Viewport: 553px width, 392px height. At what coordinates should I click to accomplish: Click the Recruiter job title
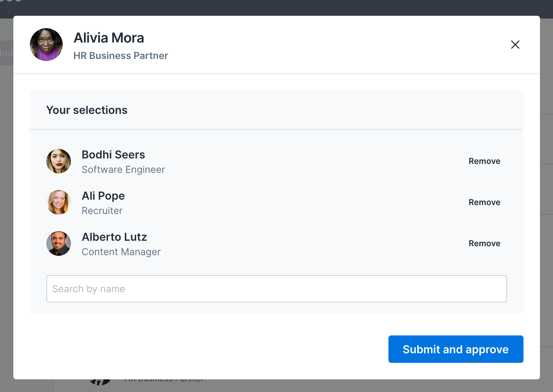click(102, 211)
